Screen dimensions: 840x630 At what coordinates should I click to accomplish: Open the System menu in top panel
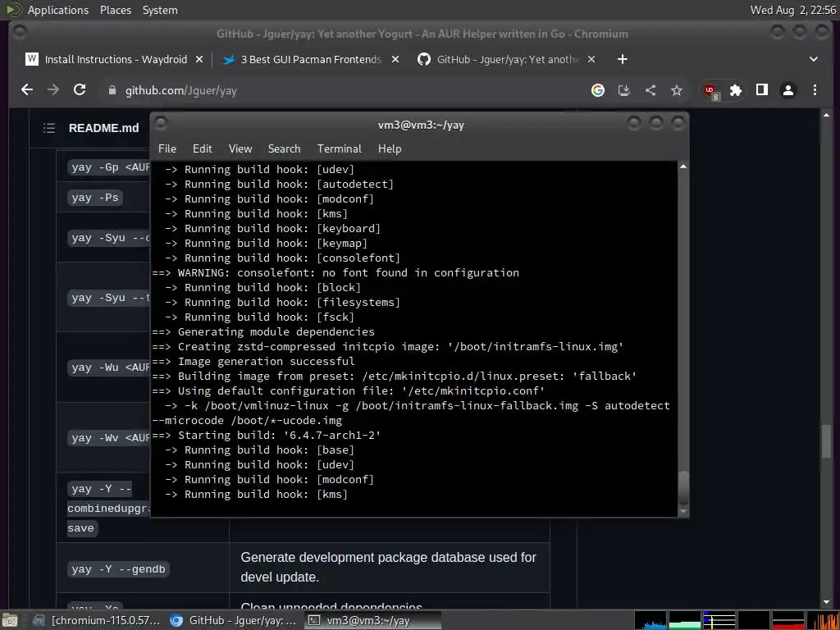160,10
